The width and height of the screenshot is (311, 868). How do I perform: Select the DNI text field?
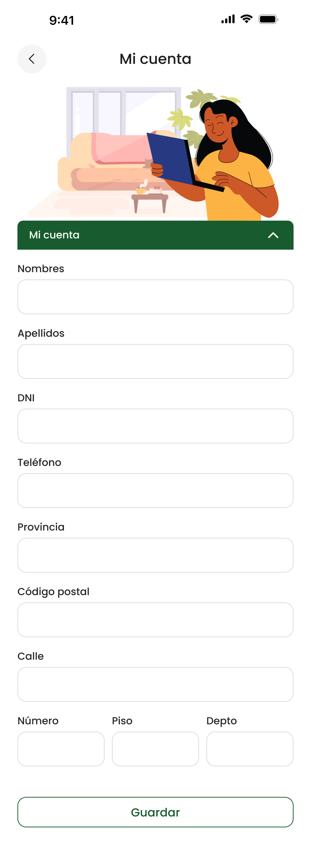[155, 426]
